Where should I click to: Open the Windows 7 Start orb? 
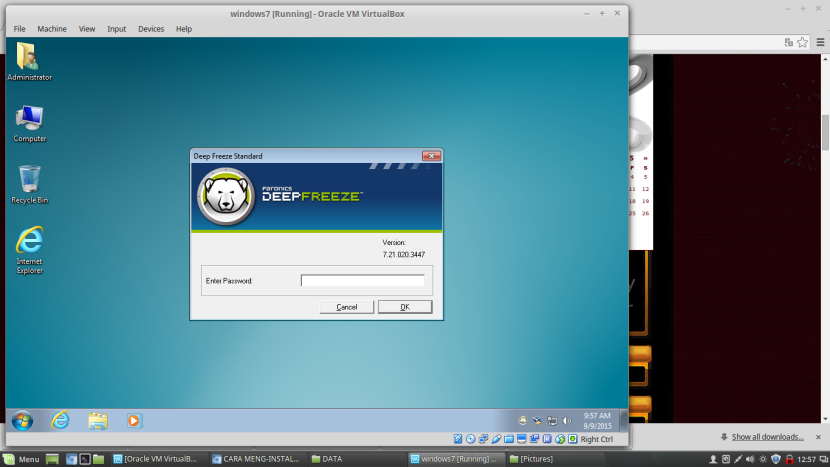pyautogui.click(x=22, y=421)
